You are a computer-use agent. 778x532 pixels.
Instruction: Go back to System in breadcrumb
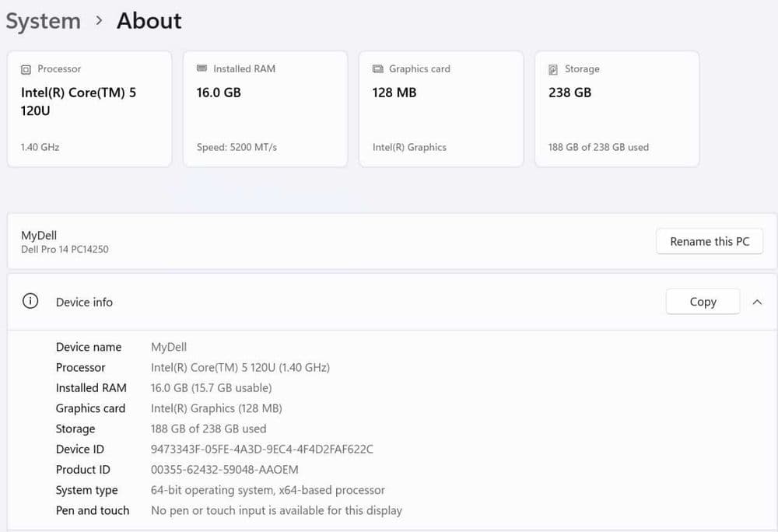[x=43, y=21]
